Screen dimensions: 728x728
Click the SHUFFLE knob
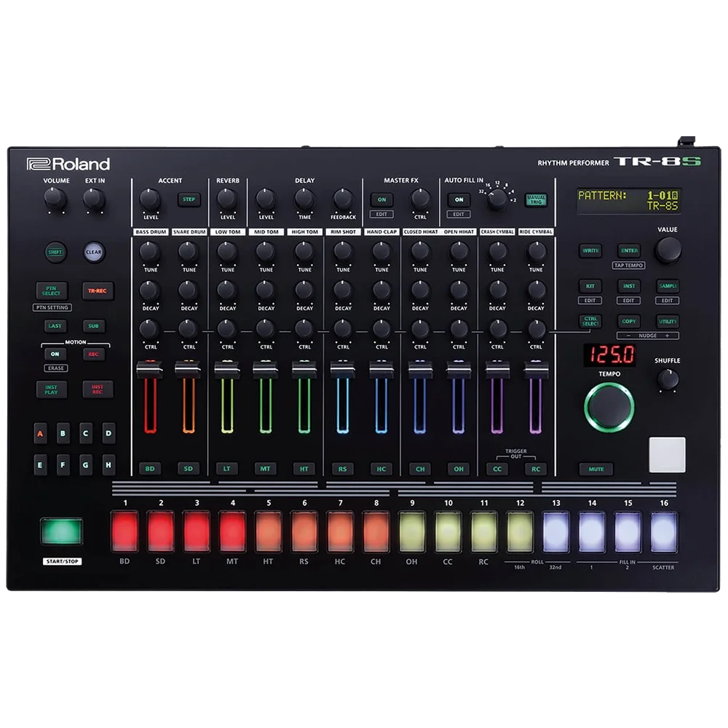pos(668,379)
